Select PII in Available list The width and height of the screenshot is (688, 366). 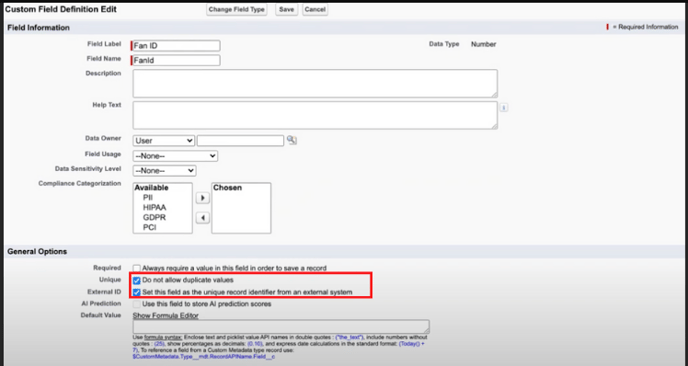(x=148, y=197)
